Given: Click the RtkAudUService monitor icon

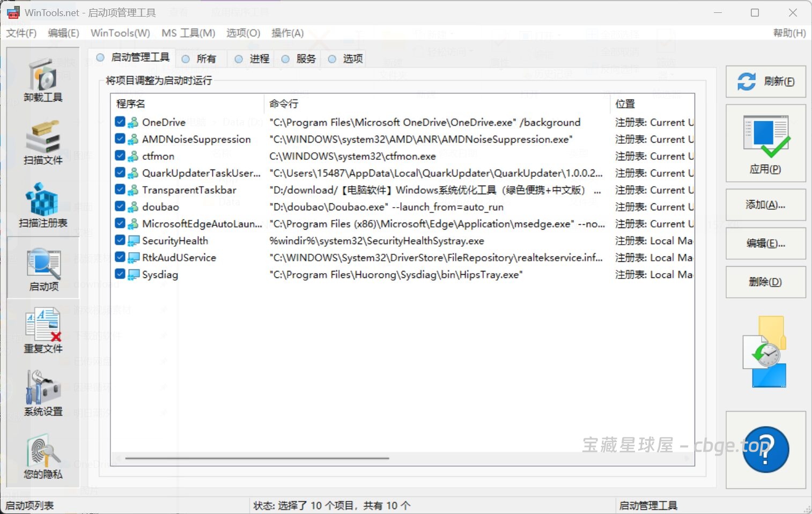Looking at the screenshot, I should [134, 258].
